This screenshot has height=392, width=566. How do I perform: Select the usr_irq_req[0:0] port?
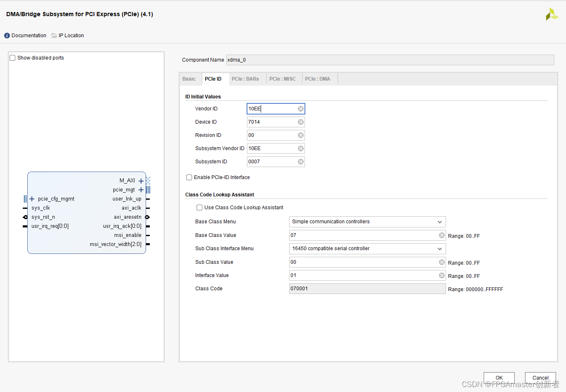(x=50, y=226)
